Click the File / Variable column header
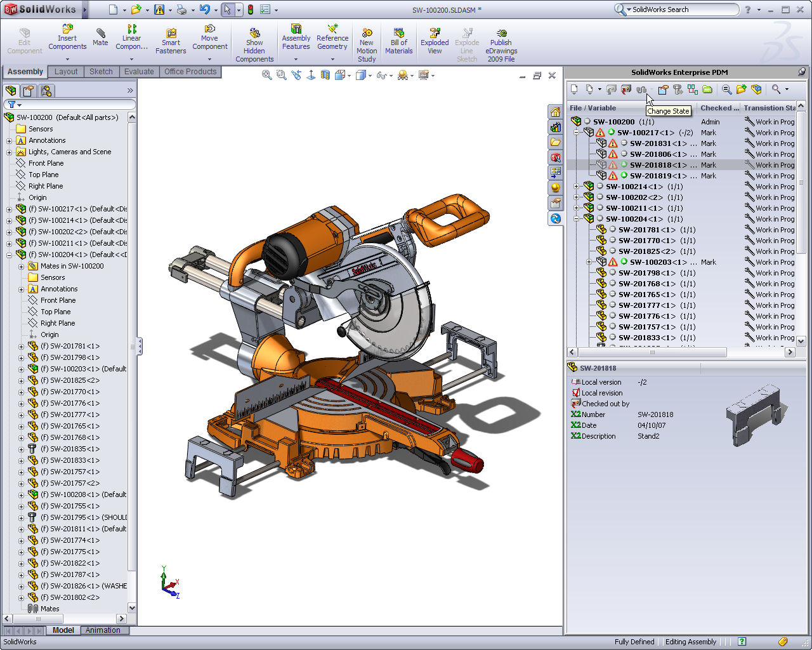 [632, 108]
